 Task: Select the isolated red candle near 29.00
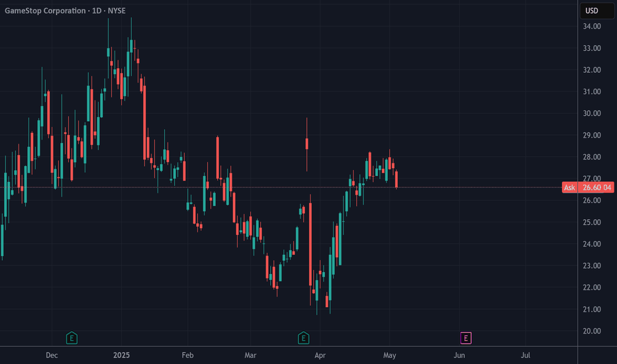pyautogui.click(x=307, y=144)
